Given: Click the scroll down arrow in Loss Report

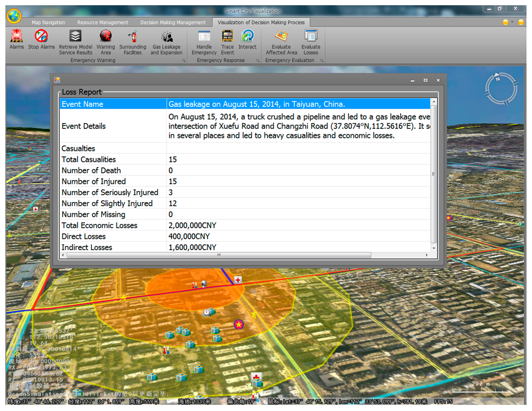Looking at the screenshot, I should [x=434, y=248].
